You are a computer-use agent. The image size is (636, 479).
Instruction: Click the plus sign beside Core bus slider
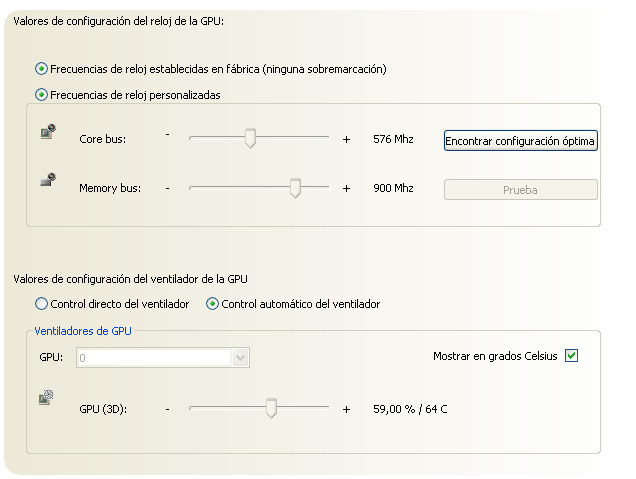click(x=346, y=139)
